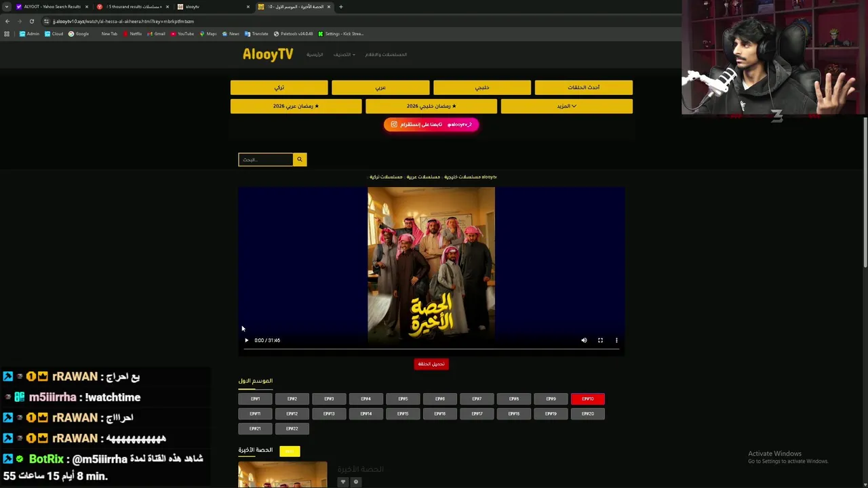Select episode EP#5

403,399
